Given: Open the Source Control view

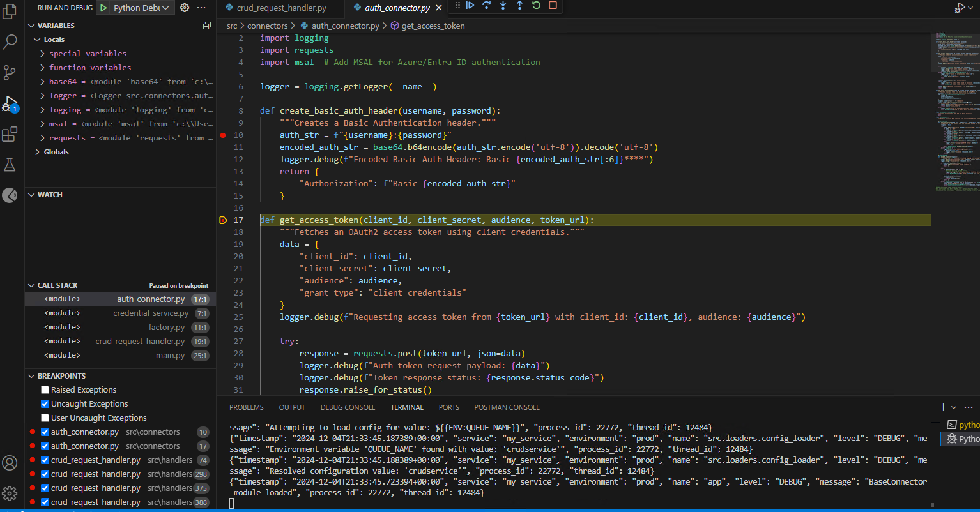Looking at the screenshot, I should tap(10, 73).
